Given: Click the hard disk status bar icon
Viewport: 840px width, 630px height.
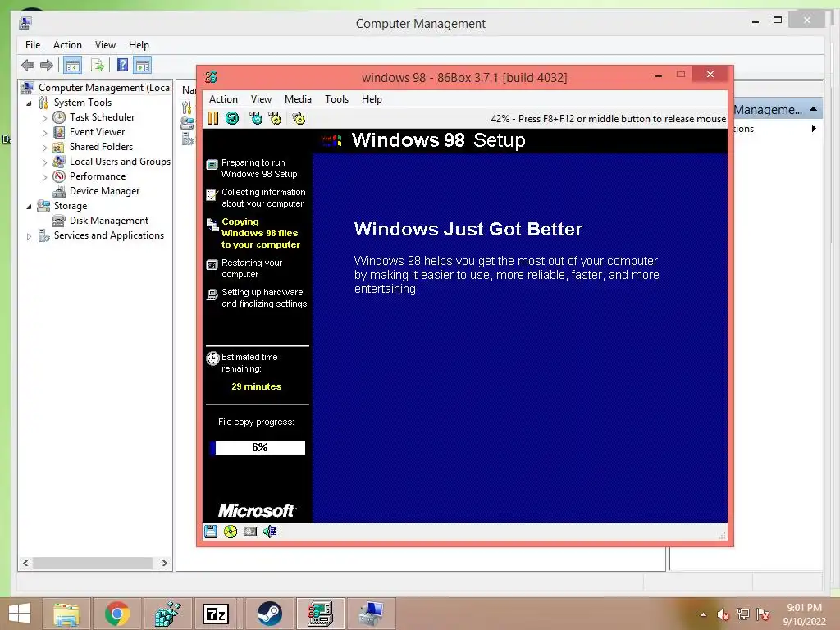Looking at the screenshot, I should pos(250,532).
